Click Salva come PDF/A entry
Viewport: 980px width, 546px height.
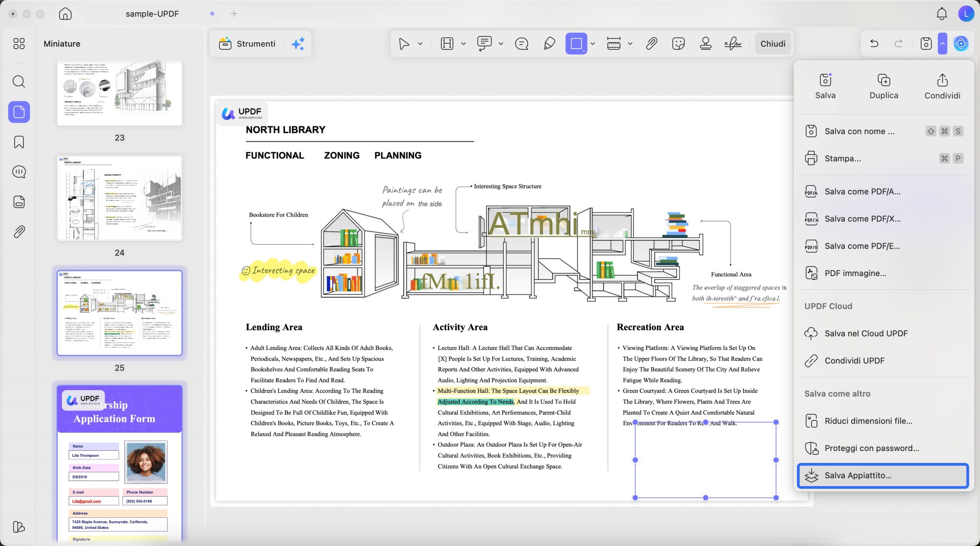[883, 191]
